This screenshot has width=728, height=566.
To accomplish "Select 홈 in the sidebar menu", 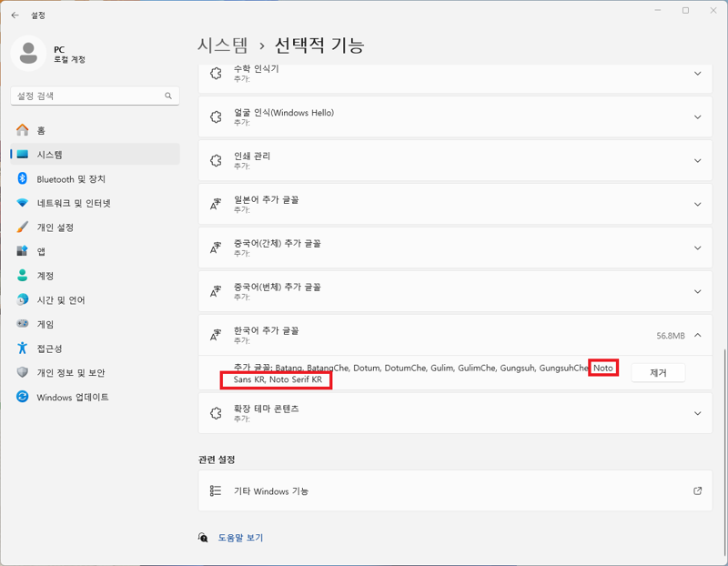I will (95, 130).
